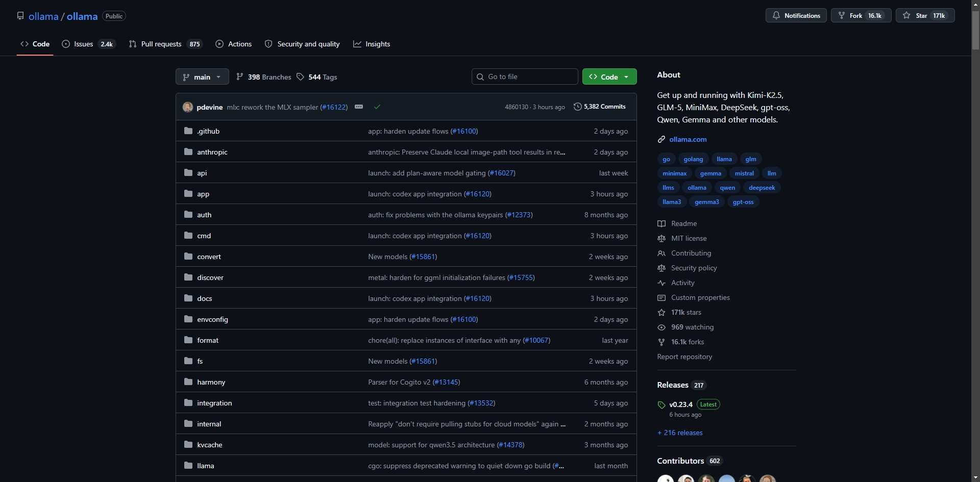Open the internal folder
The height and width of the screenshot is (482, 980).
coord(209,424)
